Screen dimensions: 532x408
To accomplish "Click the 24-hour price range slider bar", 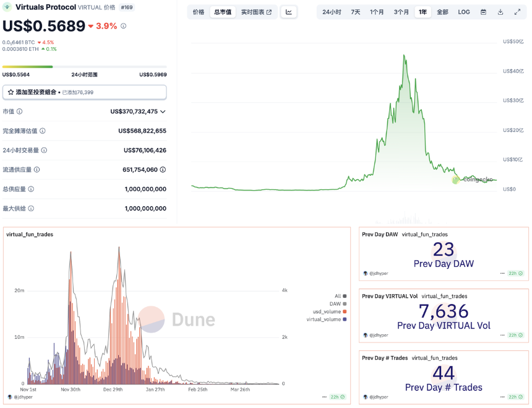I will [x=84, y=66].
